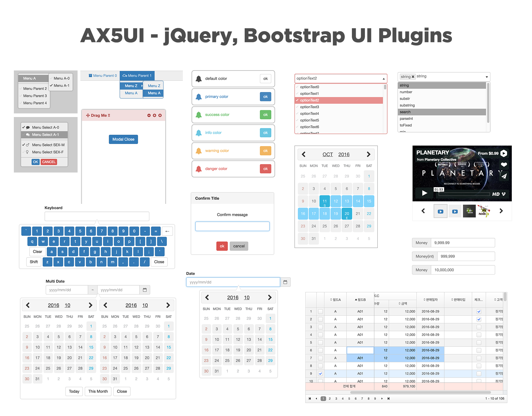Expand Menu Z submenu under Menu Parent 1
Screen dimensions: 532x416
click(132, 86)
